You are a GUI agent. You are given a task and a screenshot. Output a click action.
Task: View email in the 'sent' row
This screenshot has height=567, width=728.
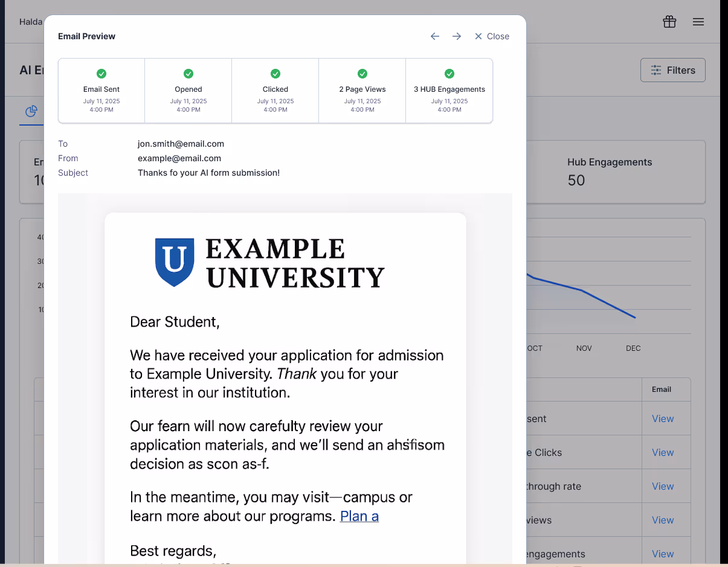[x=663, y=418]
